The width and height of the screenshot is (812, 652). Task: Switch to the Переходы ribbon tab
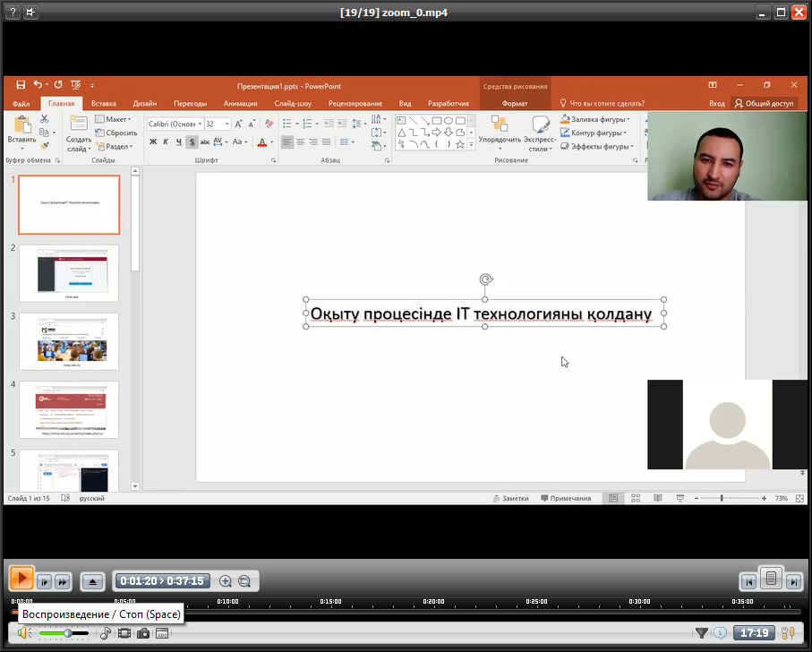[x=190, y=103]
